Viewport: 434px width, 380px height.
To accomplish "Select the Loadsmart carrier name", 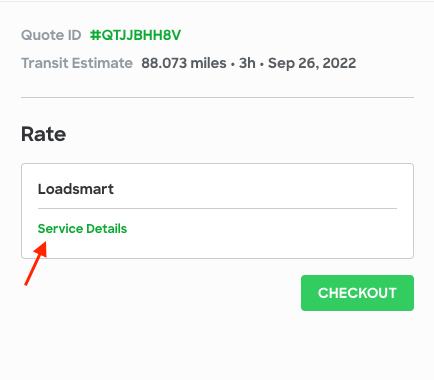I will (76, 189).
